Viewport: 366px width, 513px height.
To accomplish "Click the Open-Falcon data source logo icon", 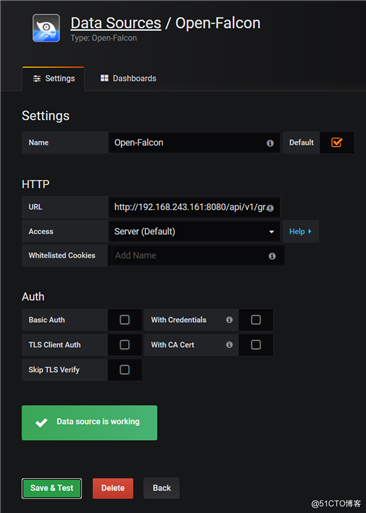I will [46, 28].
